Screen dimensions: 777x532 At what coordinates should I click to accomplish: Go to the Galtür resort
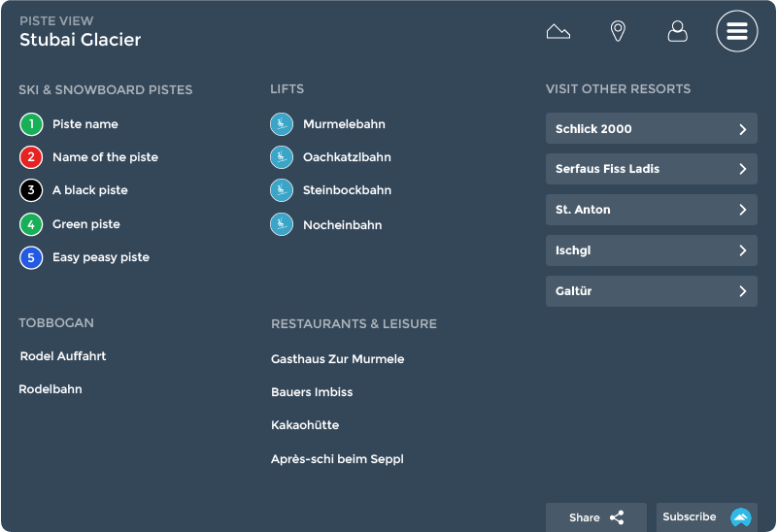click(x=651, y=291)
